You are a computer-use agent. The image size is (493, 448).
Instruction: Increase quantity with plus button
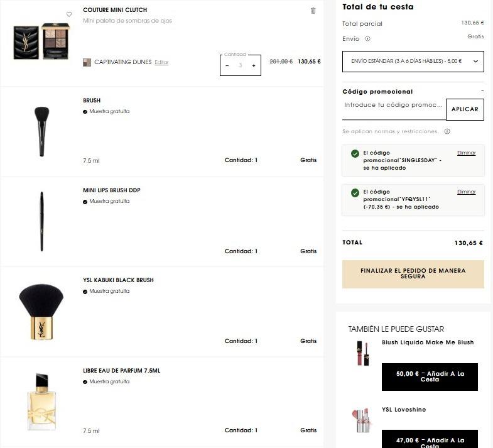pyautogui.click(x=254, y=65)
